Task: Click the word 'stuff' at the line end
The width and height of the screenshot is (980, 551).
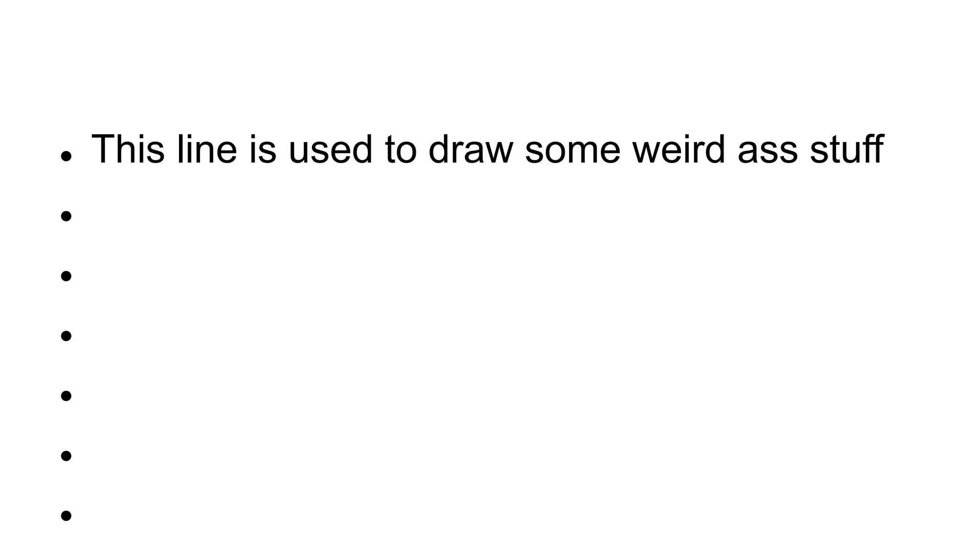Action: coord(846,149)
